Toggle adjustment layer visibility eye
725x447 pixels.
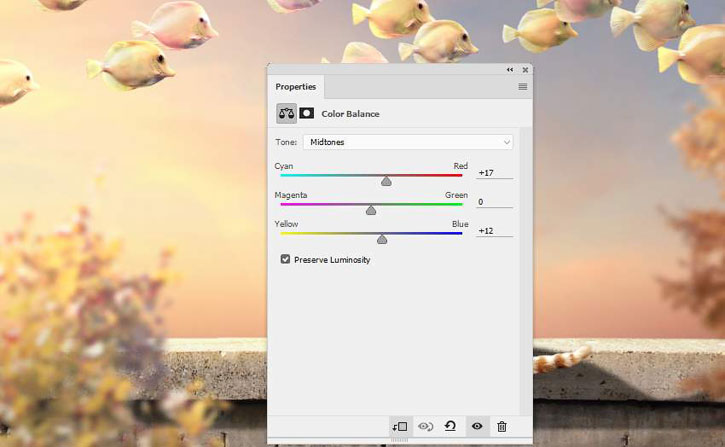pyautogui.click(x=477, y=426)
